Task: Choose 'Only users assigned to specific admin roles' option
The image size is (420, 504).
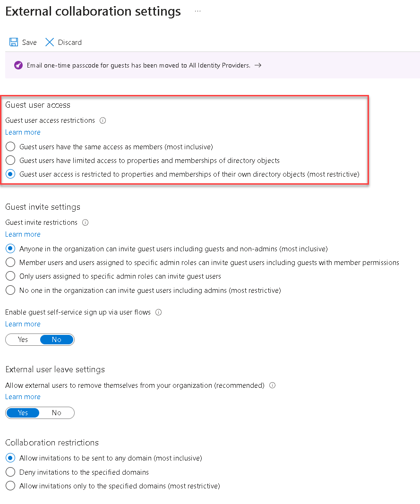Action: click(x=10, y=276)
